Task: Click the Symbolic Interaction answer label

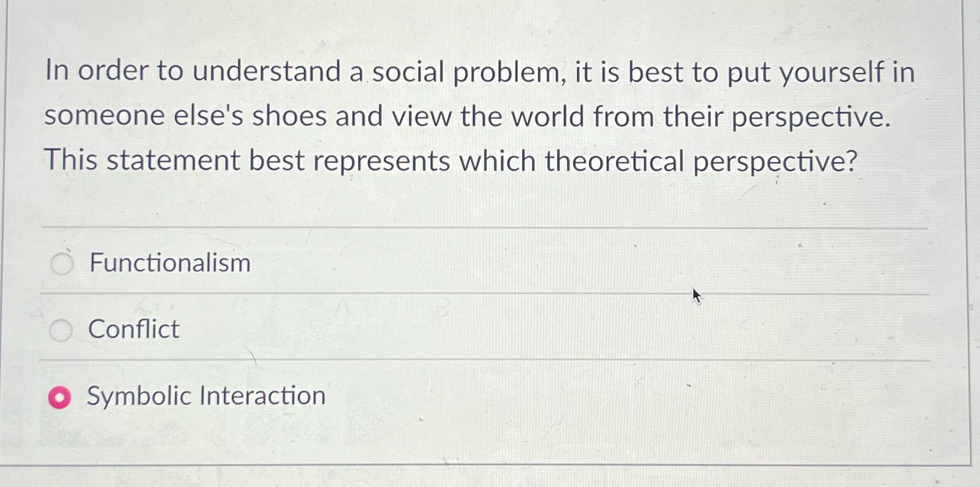Action: click(x=205, y=396)
